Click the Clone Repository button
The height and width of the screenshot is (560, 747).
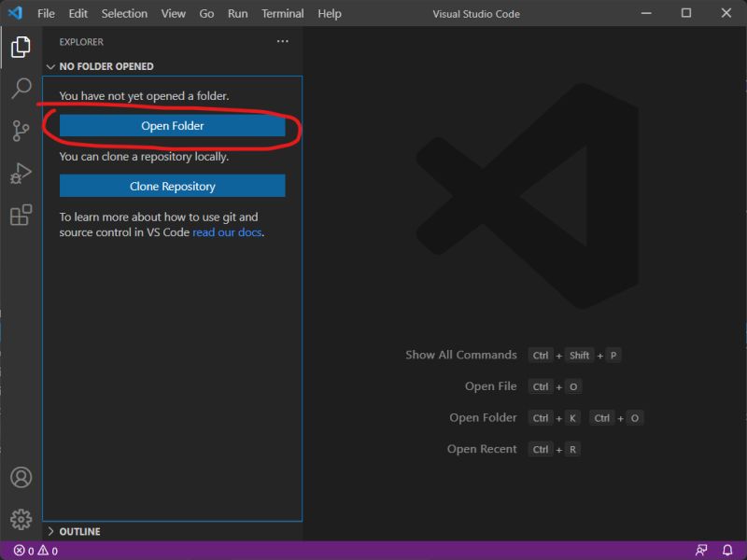pos(173,186)
